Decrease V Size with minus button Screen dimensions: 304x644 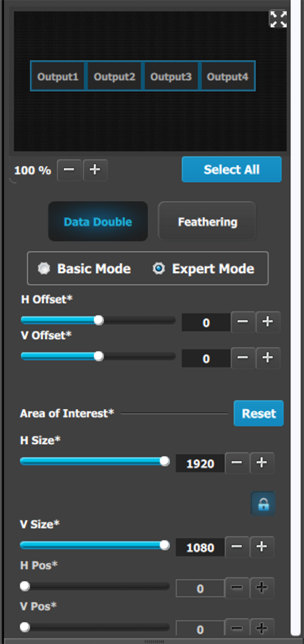pyautogui.click(x=237, y=547)
